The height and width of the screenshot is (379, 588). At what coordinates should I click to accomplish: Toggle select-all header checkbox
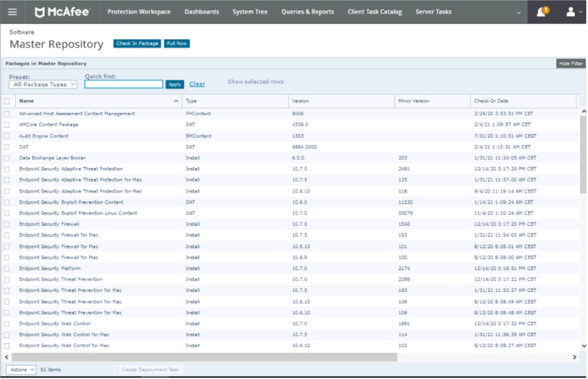coord(7,101)
